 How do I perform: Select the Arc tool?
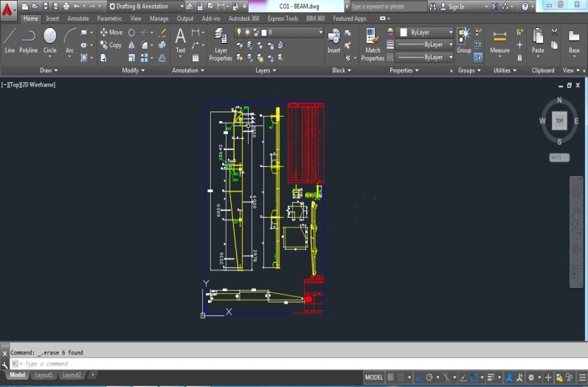point(70,41)
